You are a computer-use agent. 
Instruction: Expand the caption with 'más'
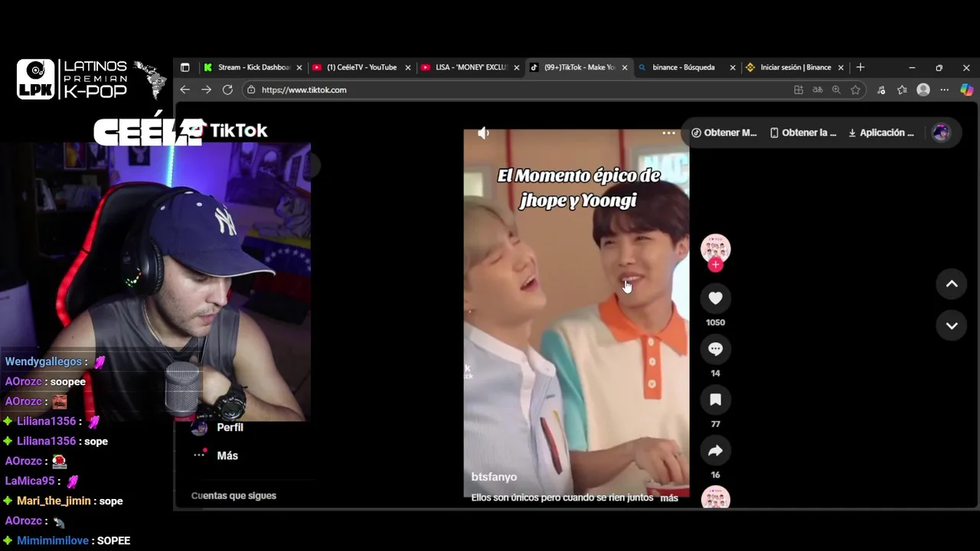pyautogui.click(x=669, y=498)
